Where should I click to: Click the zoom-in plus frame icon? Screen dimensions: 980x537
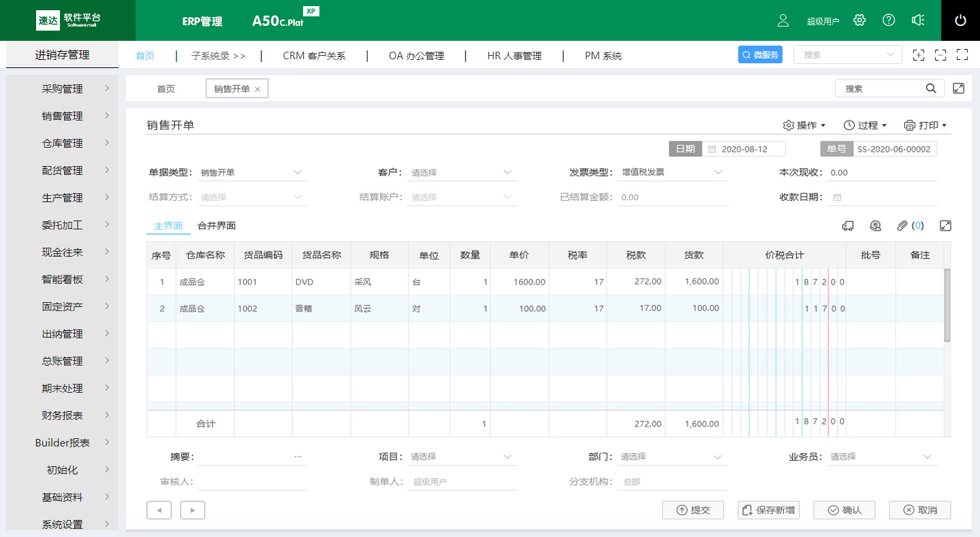(x=919, y=55)
